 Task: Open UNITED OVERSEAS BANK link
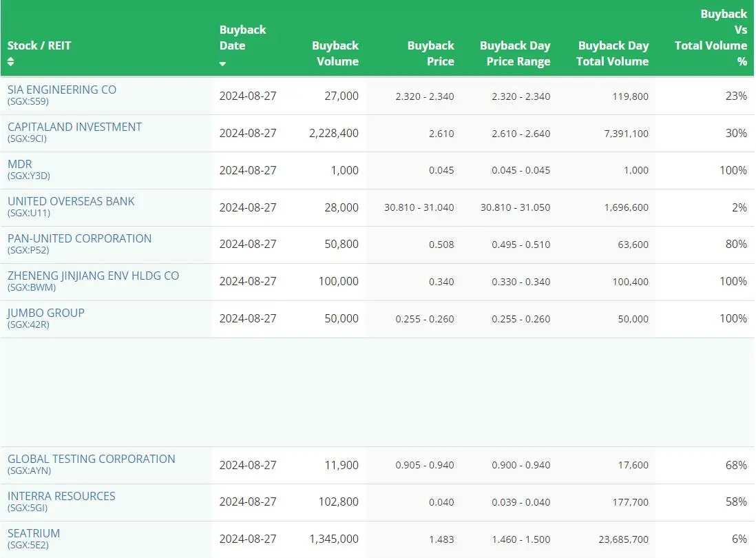(x=71, y=201)
